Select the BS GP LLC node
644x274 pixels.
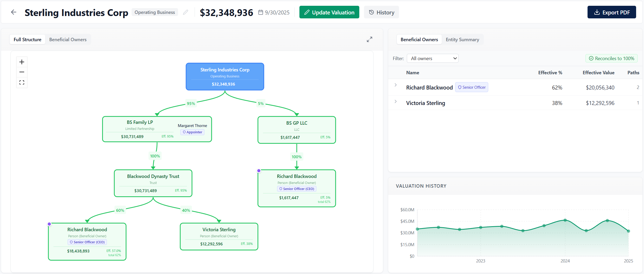tap(297, 130)
